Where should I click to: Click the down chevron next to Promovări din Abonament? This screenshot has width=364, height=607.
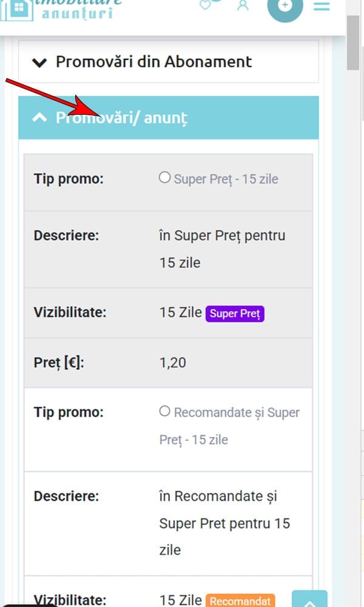[39, 61]
